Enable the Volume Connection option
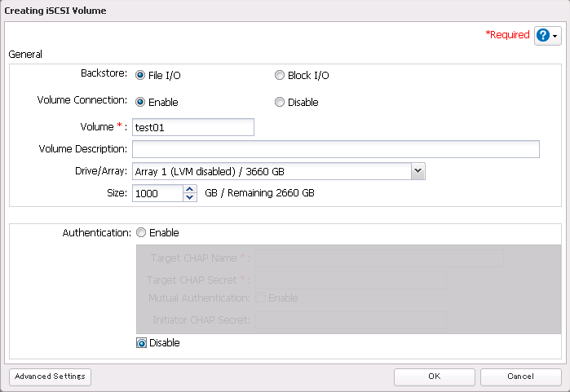This screenshot has width=570, height=392. (x=140, y=102)
